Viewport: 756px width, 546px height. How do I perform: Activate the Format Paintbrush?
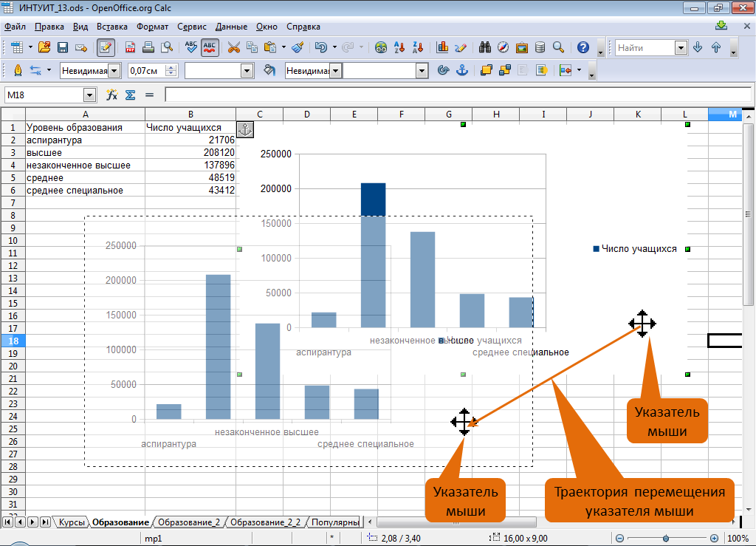[298, 47]
